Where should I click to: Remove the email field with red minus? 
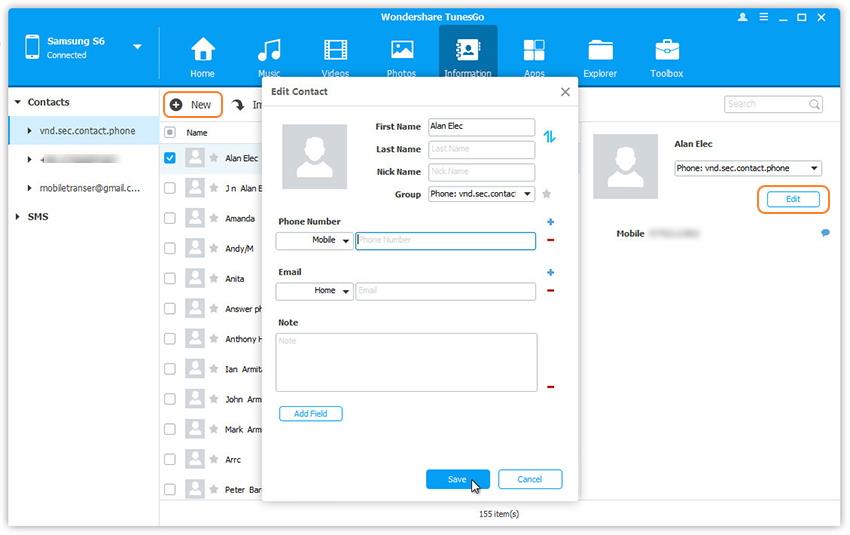tap(551, 291)
